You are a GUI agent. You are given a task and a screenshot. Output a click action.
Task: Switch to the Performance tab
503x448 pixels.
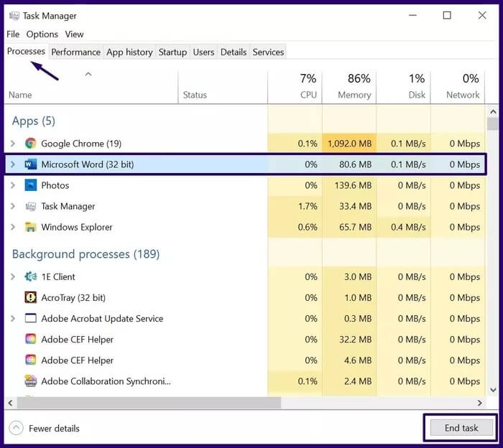coord(75,52)
